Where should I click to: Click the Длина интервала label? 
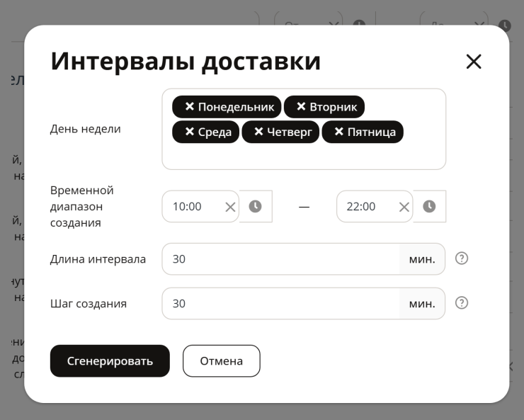(x=98, y=259)
